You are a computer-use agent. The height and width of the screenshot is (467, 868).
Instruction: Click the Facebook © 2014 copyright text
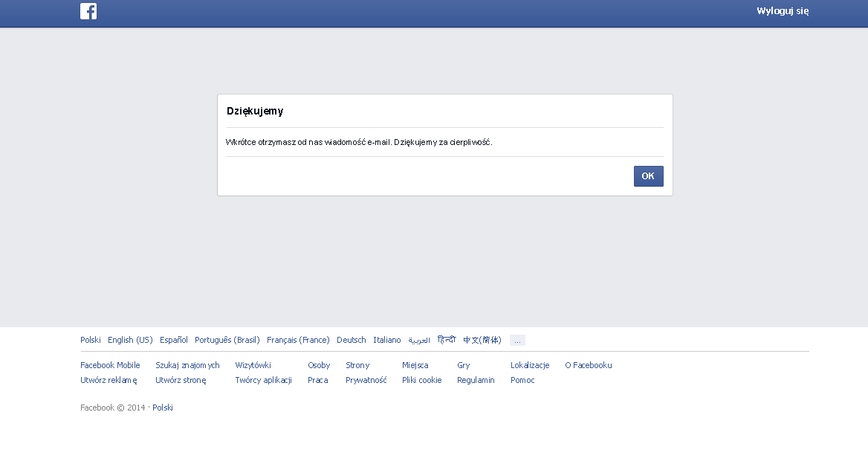pos(112,408)
